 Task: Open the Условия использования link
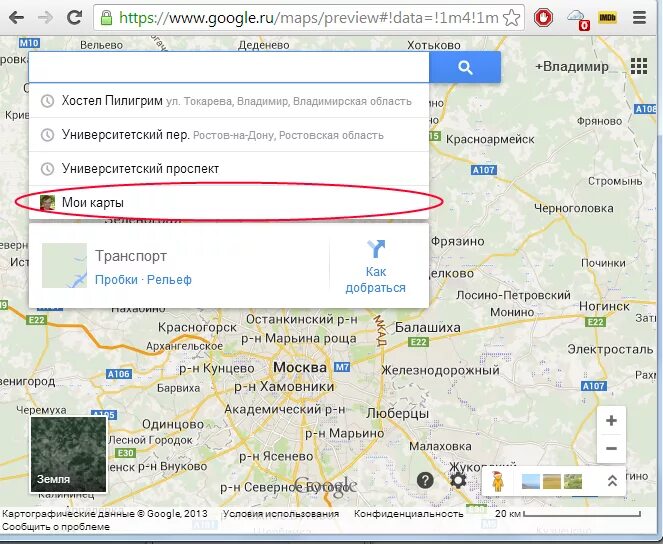coord(281,514)
